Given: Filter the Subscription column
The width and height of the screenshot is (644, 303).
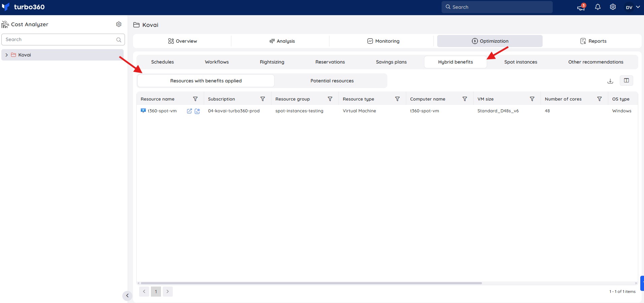Looking at the screenshot, I should click(263, 99).
